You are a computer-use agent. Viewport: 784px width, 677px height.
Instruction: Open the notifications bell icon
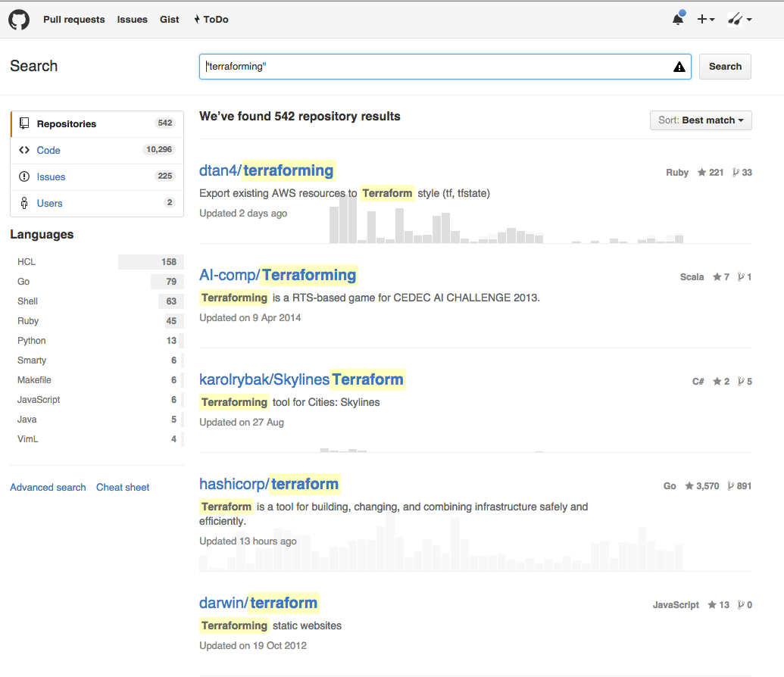[x=678, y=18]
